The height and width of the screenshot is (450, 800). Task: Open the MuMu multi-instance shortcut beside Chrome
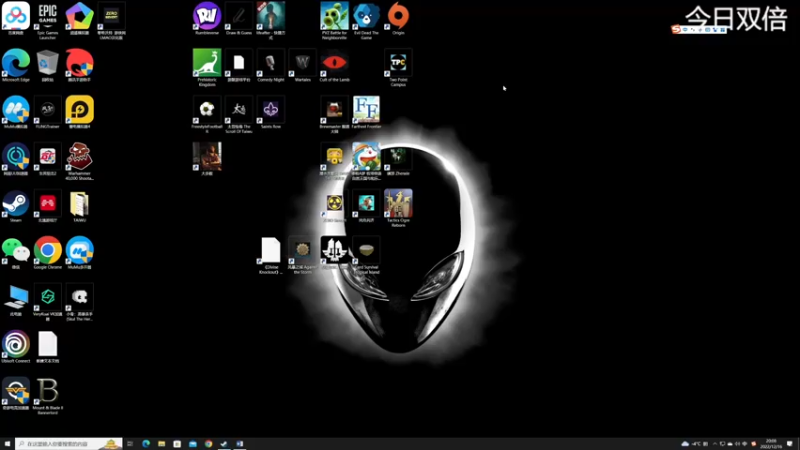click(80, 253)
